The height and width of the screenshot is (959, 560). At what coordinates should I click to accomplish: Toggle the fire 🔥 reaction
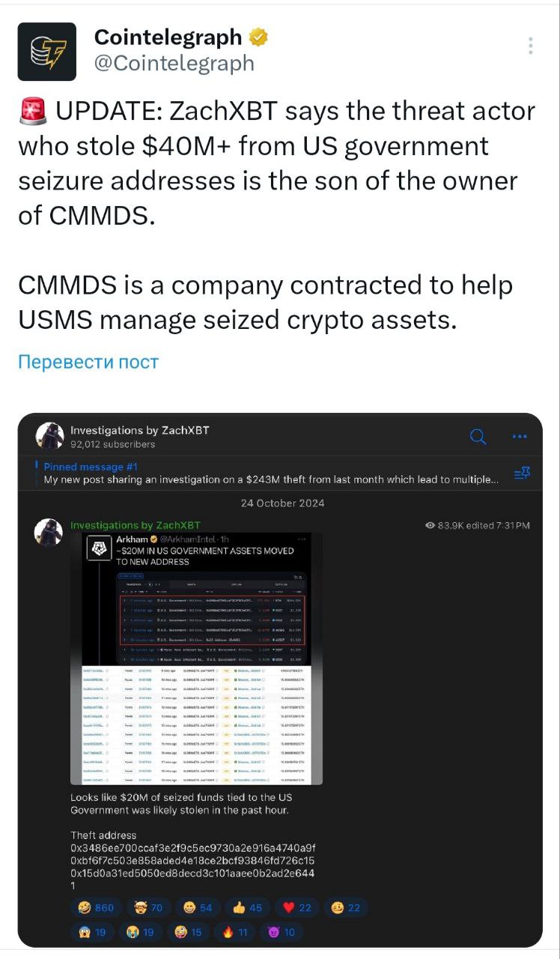coord(235,932)
